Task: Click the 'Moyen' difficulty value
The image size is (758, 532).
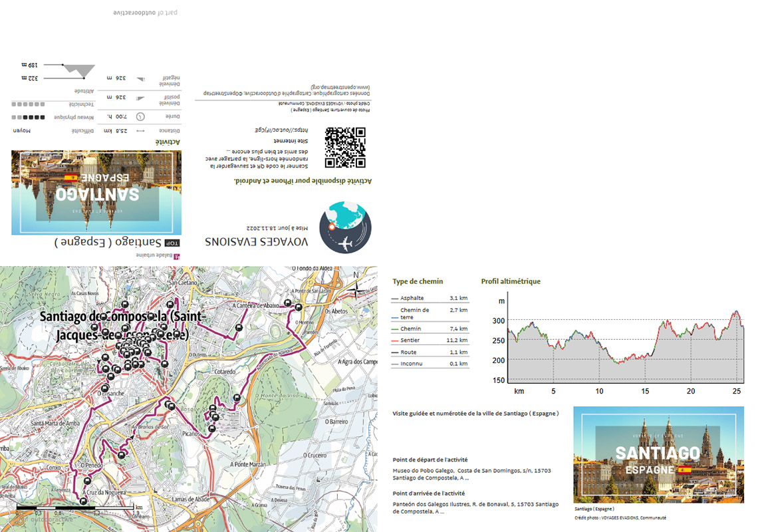Action: (22, 131)
